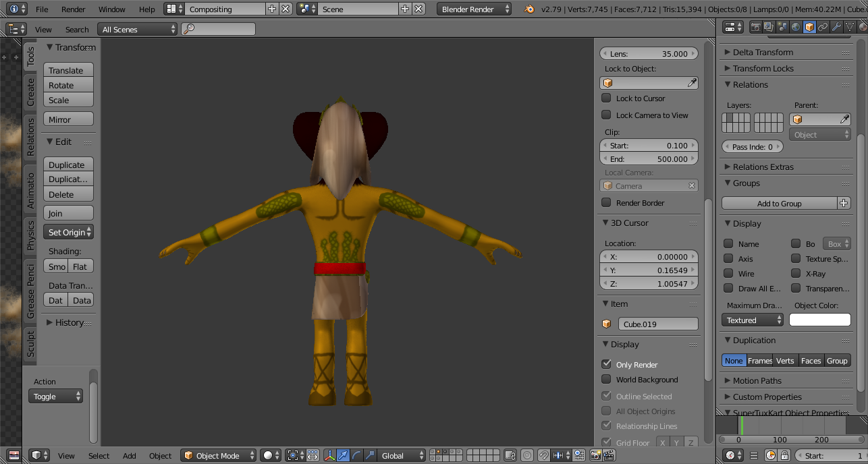Click the OpenGL render image camera icon
The height and width of the screenshot is (464, 868).
pos(595,456)
